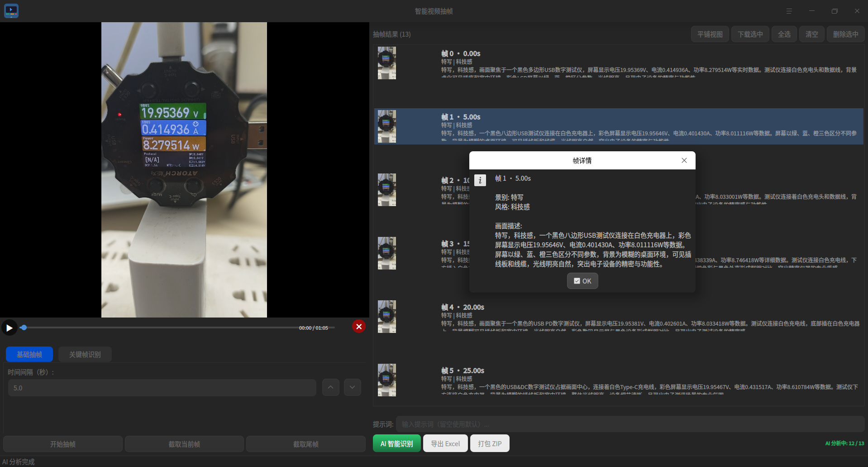Viewport: 868px width, 467px height.
Task: Confirm the dialog with OK button
Action: click(x=582, y=281)
